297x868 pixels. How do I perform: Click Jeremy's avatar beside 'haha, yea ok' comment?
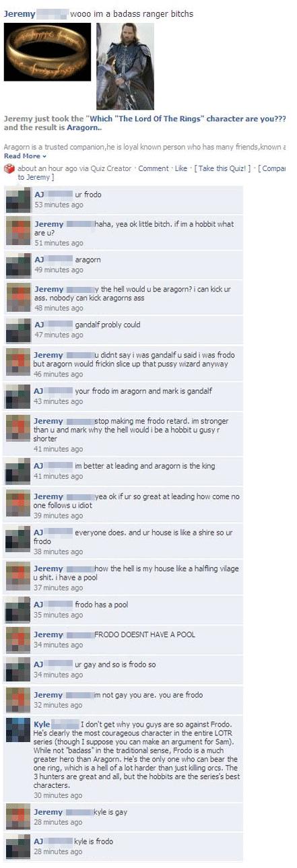click(x=18, y=231)
